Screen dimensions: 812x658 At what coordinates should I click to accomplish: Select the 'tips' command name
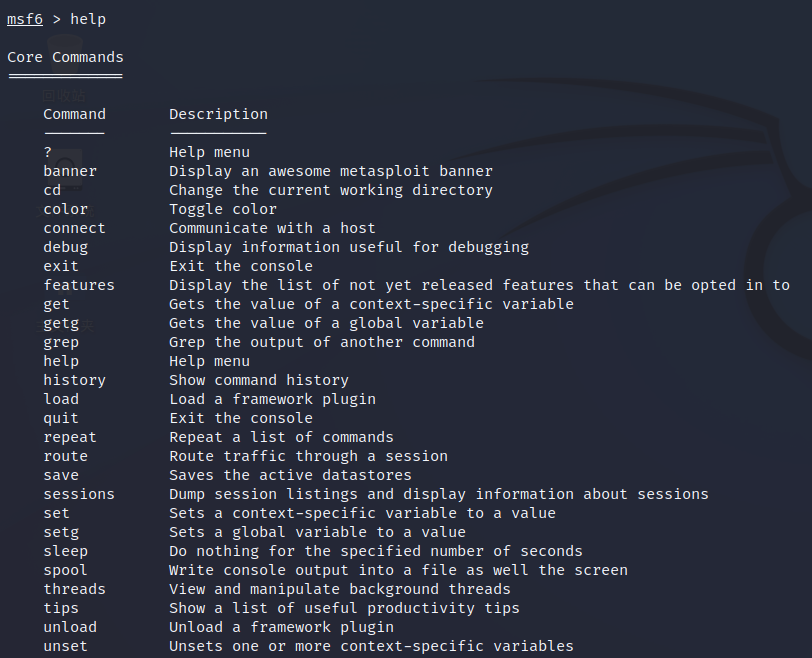click(x=61, y=608)
